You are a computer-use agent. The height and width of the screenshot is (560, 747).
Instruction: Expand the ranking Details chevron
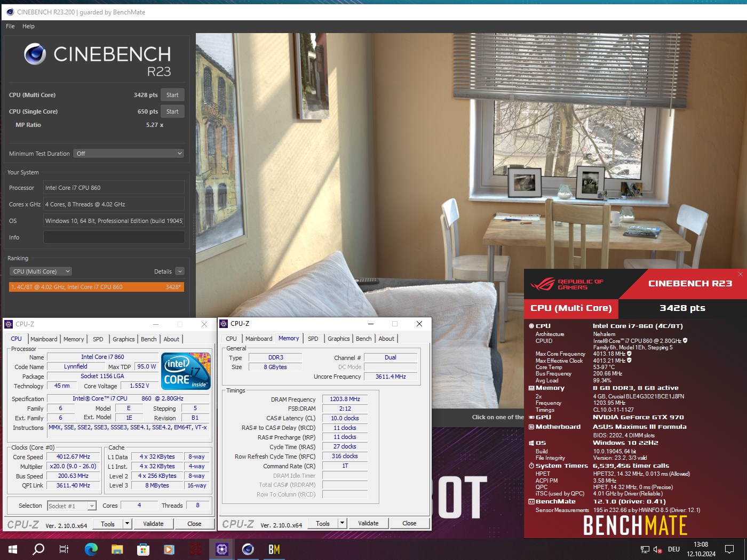180,271
